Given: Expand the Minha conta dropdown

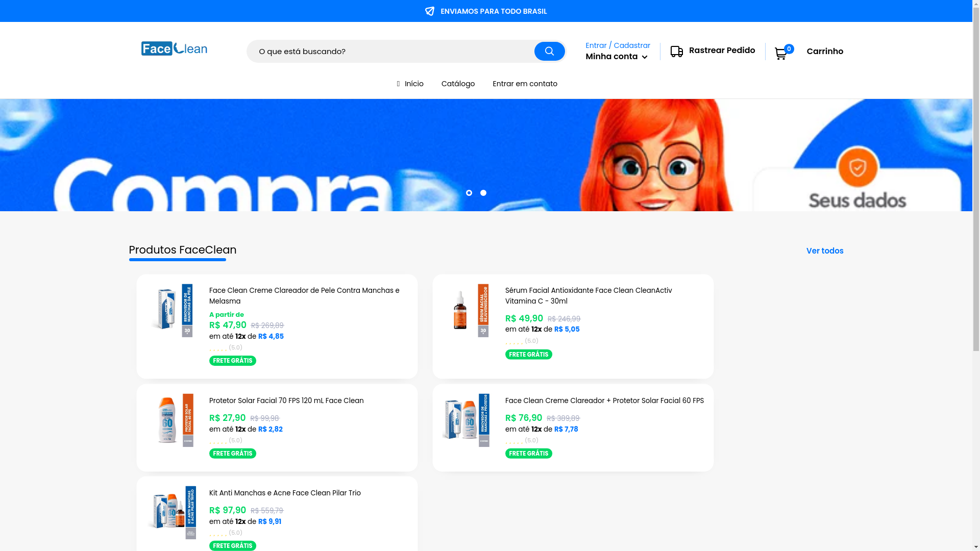Looking at the screenshot, I should 617,57.
